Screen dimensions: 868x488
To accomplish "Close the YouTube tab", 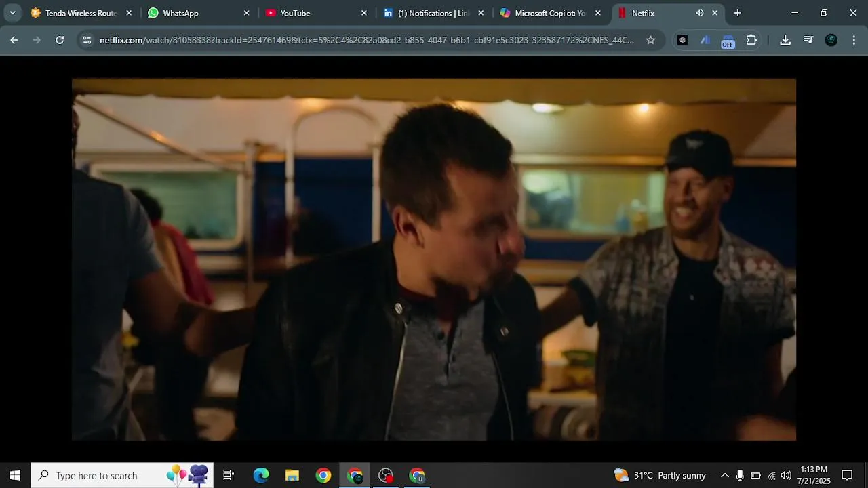I will [364, 13].
